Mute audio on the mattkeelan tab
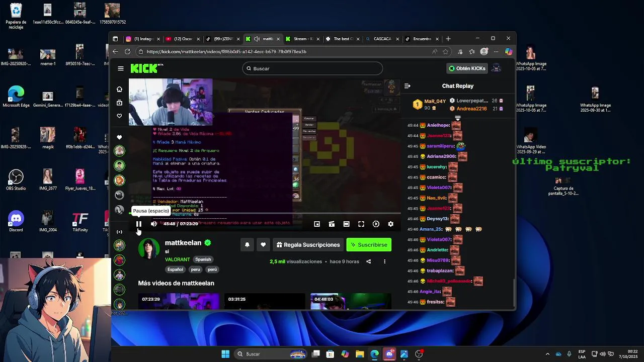 (257, 39)
